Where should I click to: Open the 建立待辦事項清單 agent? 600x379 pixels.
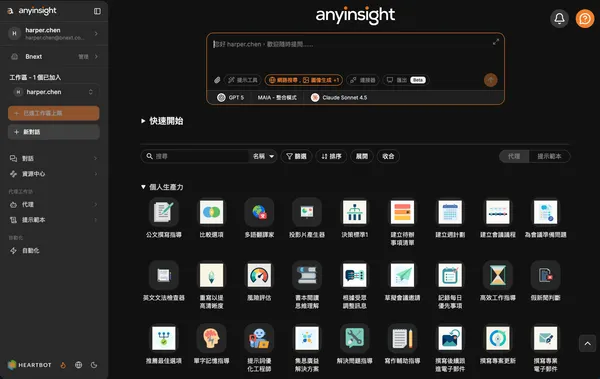pos(402,212)
